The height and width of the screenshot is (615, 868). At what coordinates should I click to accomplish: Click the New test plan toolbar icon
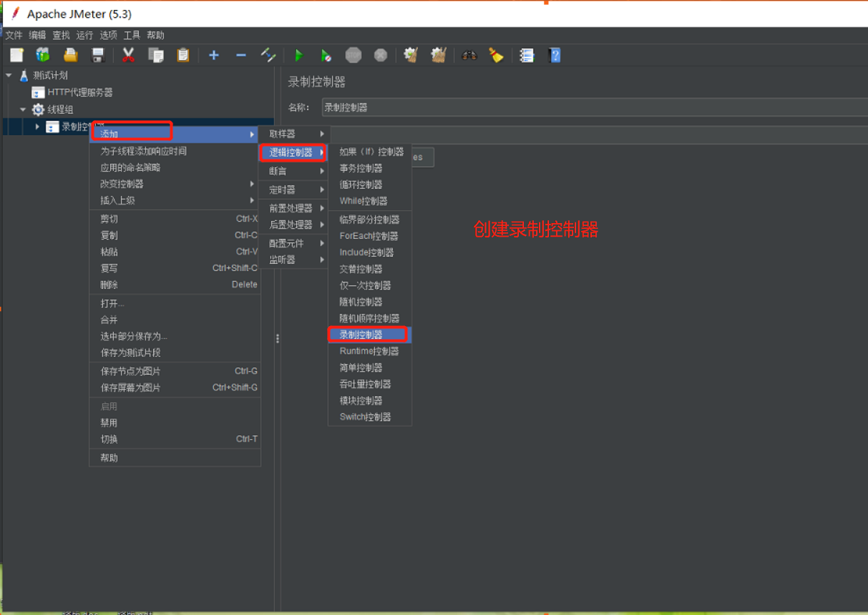pyautogui.click(x=16, y=55)
